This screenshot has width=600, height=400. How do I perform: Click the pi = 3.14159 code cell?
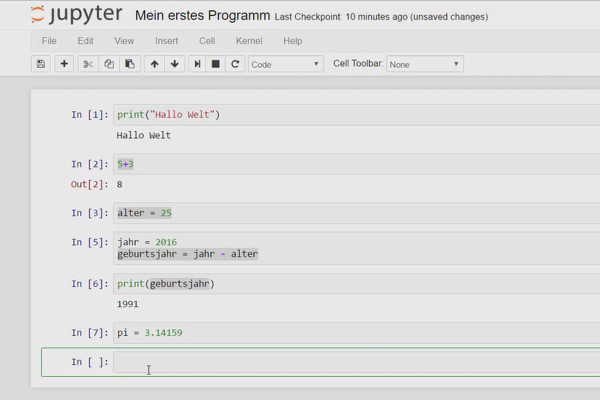[357, 333]
